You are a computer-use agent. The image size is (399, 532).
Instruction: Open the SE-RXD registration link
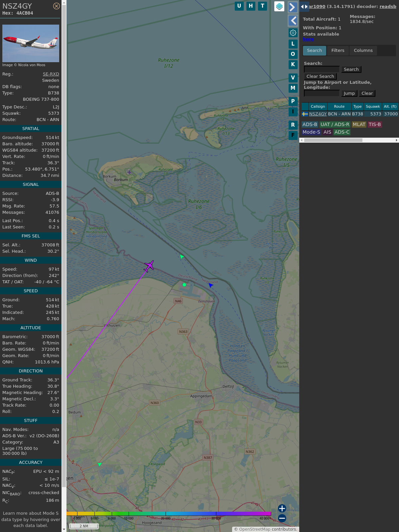[51, 74]
